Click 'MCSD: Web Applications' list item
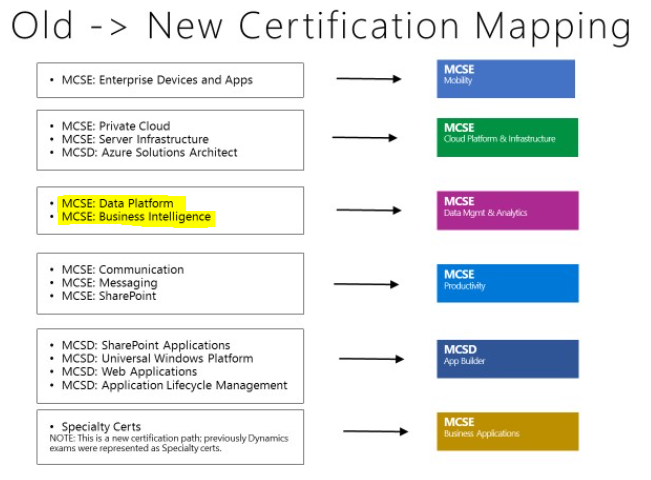 [129, 372]
